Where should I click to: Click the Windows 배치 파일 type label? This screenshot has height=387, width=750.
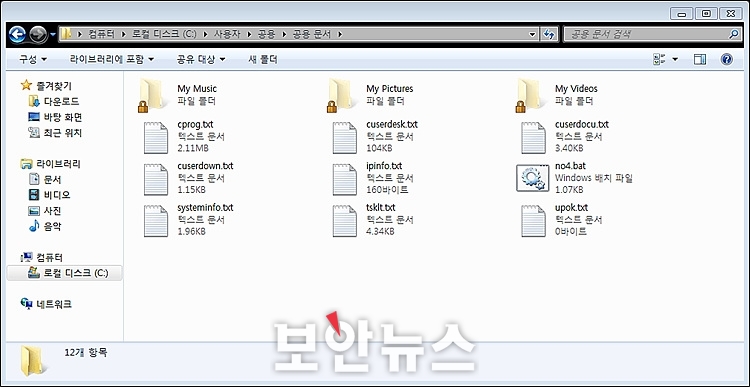594,178
